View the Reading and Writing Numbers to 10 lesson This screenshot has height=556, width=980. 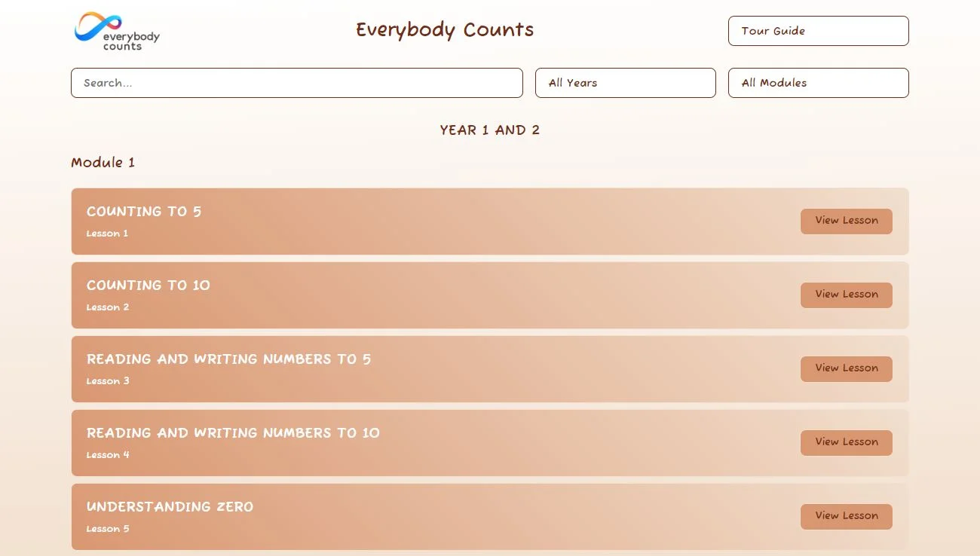(846, 442)
